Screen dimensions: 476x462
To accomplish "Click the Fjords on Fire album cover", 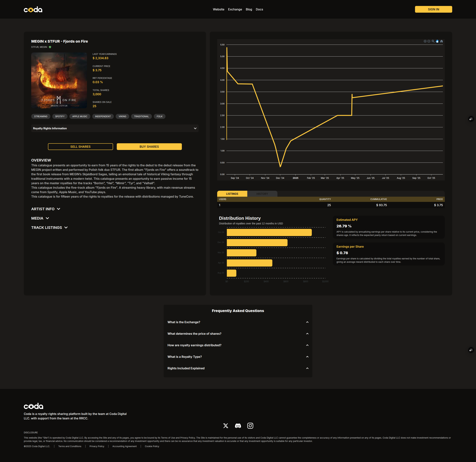I will tap(59, 80).
